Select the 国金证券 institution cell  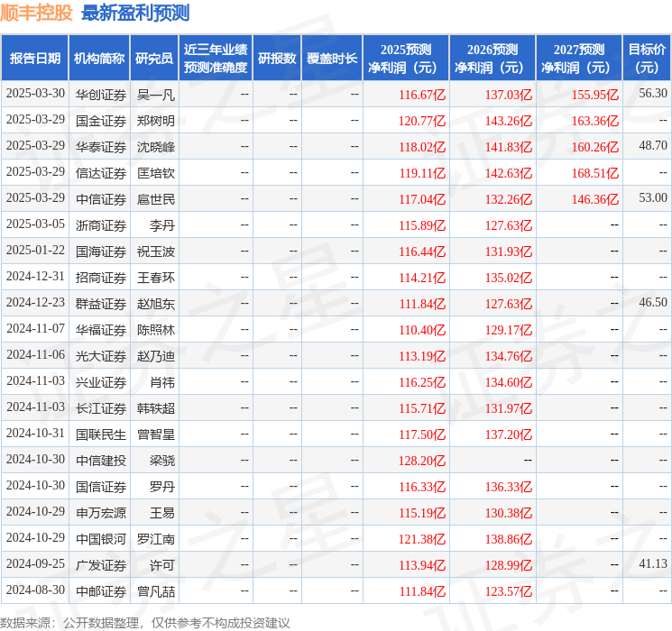click(101, 121)
